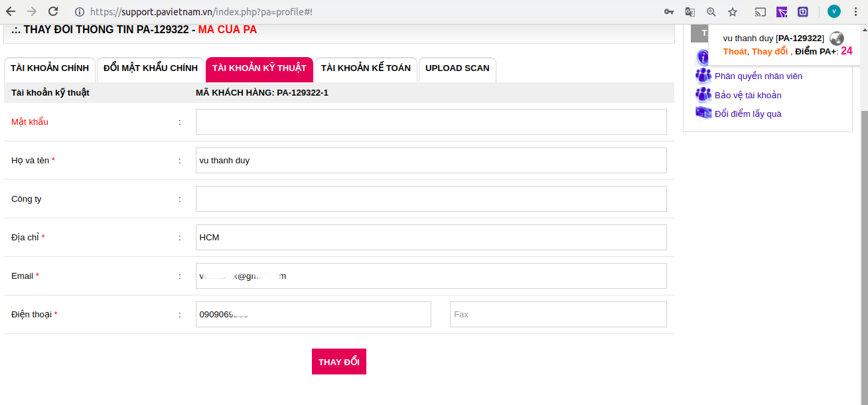This screenshot has width=868, height=405.
Task: Click the Cast screen icon
Action: tap(760, 12)
